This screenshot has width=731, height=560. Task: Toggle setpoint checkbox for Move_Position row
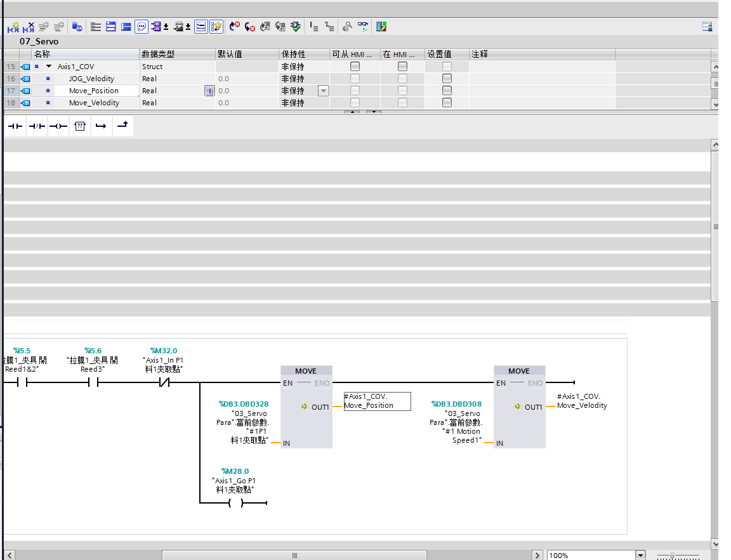click(x=447, y=91)
